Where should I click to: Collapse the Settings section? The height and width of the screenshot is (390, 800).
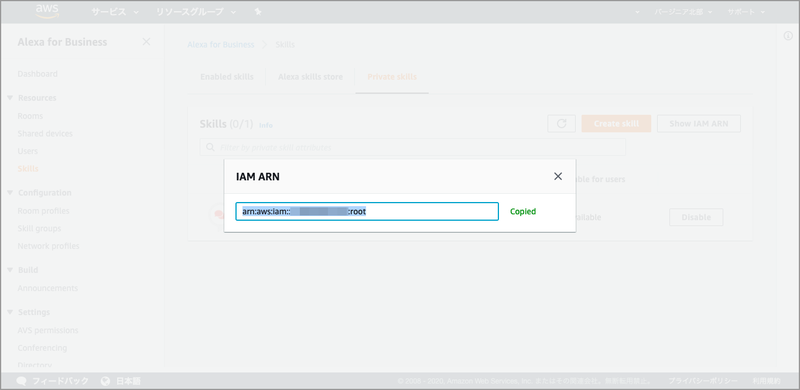[x=10, y=312]
